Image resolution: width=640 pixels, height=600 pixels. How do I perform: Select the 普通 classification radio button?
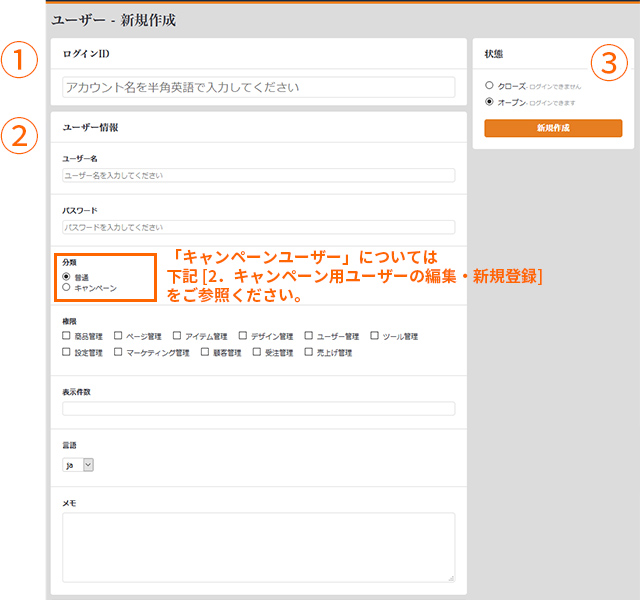pyautogui.click(x=67, y=276)
